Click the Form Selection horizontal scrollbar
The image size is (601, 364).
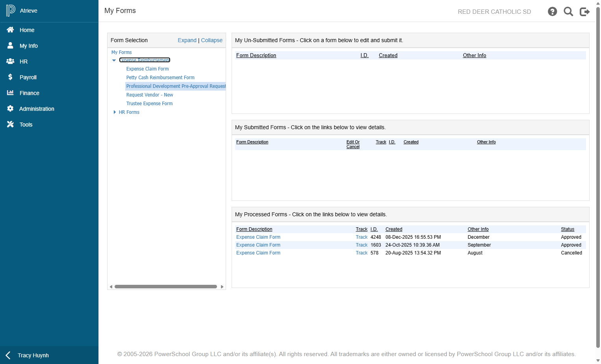point(166,287)
